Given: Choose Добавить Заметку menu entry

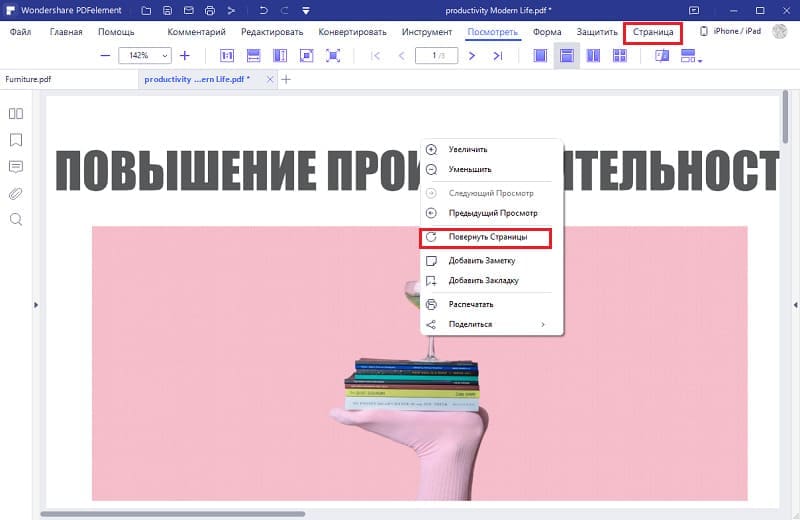Looking at the screenshot, I should [x=491, y=260].
